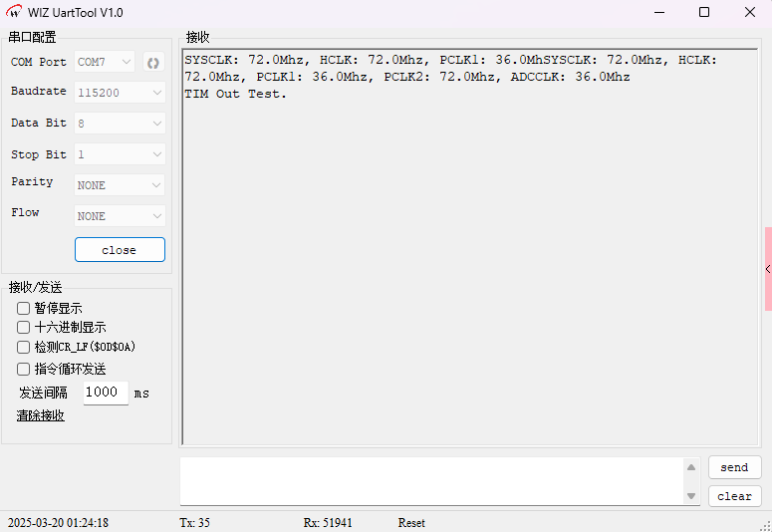Enable 检测CR_LF($0D$0A) checkbox

[24, 347]
